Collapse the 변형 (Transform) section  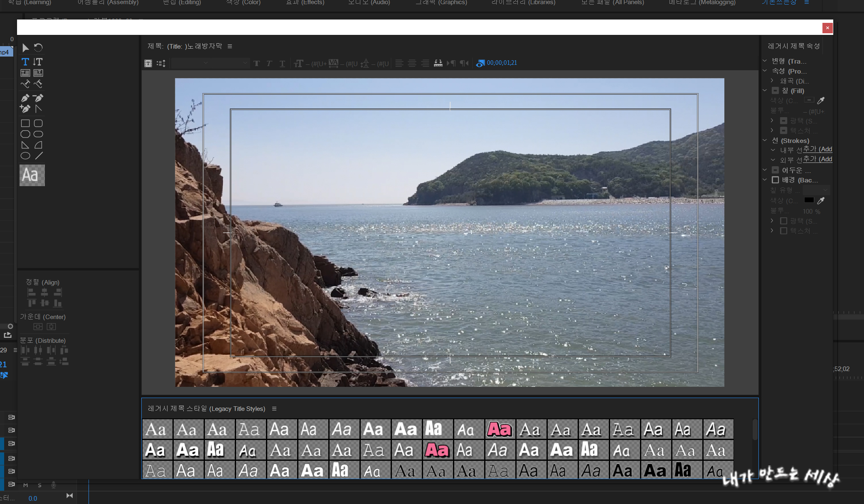click(765, 61)
